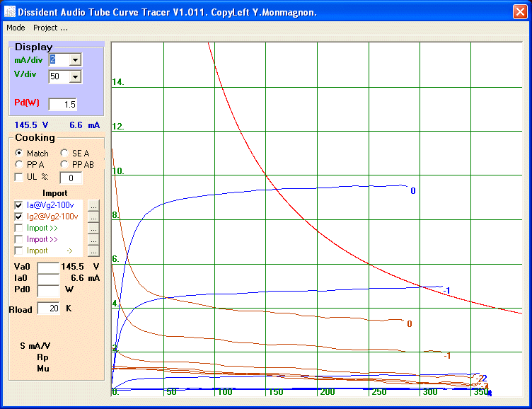Open the Project ... menu
Screen dimensions: 532x409
pyautogui.click(x=50, y=28)
